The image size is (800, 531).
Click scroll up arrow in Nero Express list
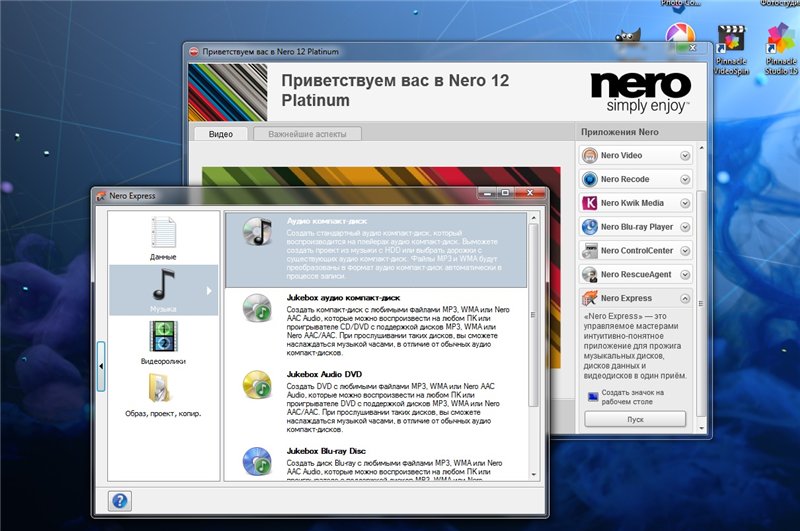pos(534,218)
